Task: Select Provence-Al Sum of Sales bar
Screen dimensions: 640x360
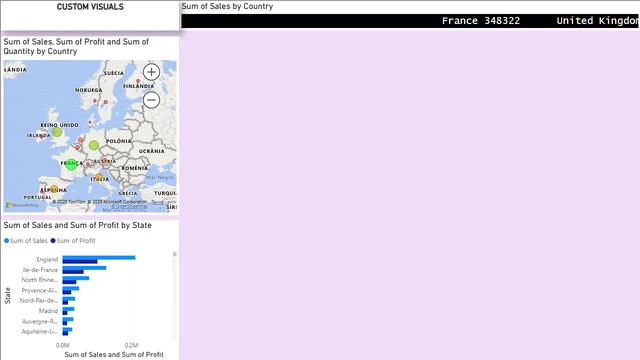Action: (x=71, y=289)
